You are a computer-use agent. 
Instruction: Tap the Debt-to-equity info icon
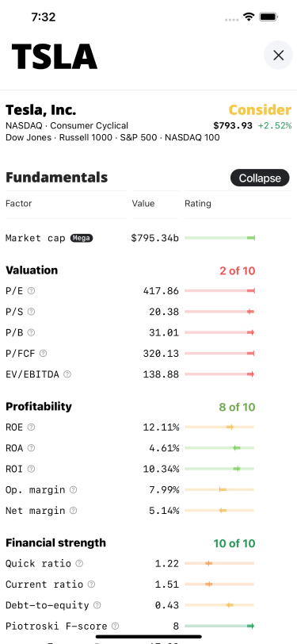point(97,605)
